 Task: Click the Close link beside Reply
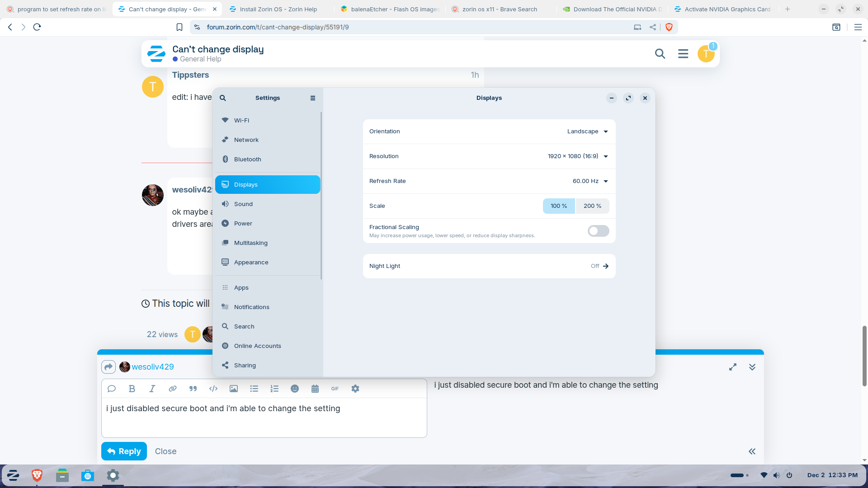coord(165,451)
